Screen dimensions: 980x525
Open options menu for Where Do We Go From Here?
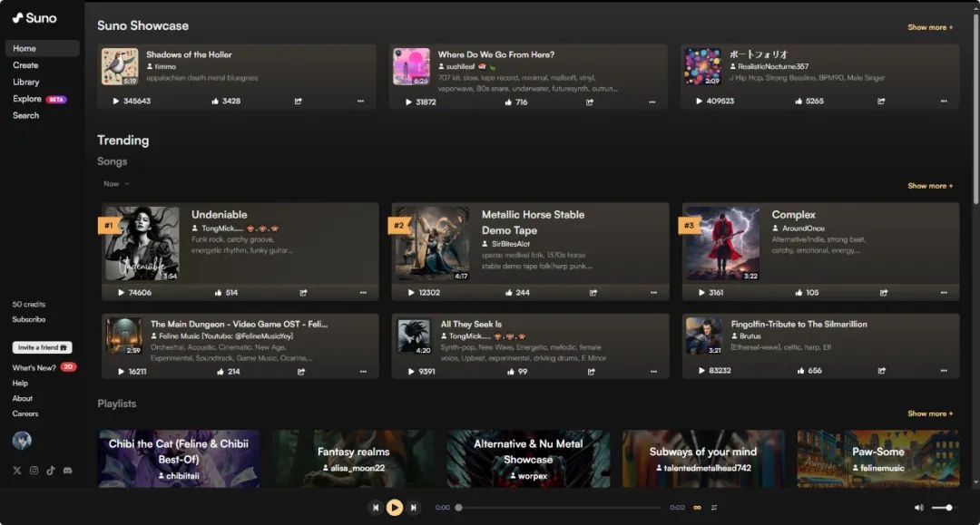pos(652,102)
